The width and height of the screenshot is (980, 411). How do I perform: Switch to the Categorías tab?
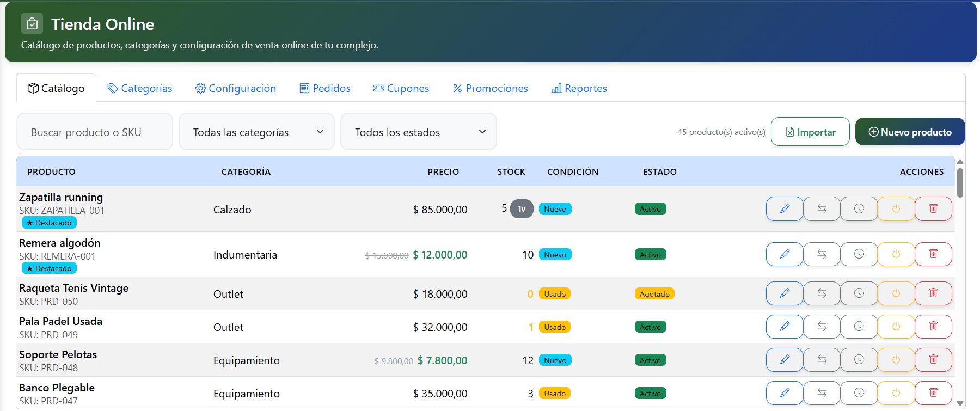pos(140,88)
